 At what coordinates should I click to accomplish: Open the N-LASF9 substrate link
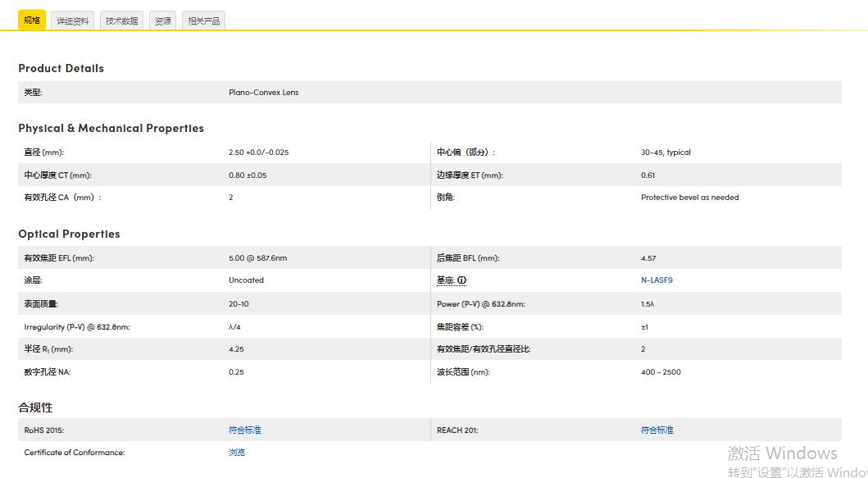point(657,280)
